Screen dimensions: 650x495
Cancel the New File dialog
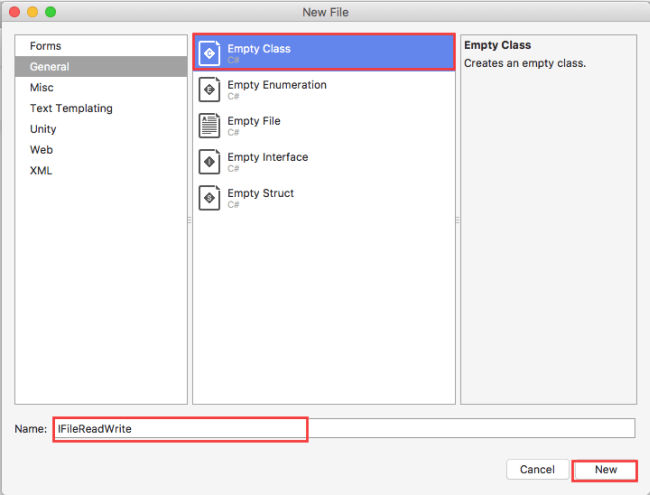coord(537,469)
